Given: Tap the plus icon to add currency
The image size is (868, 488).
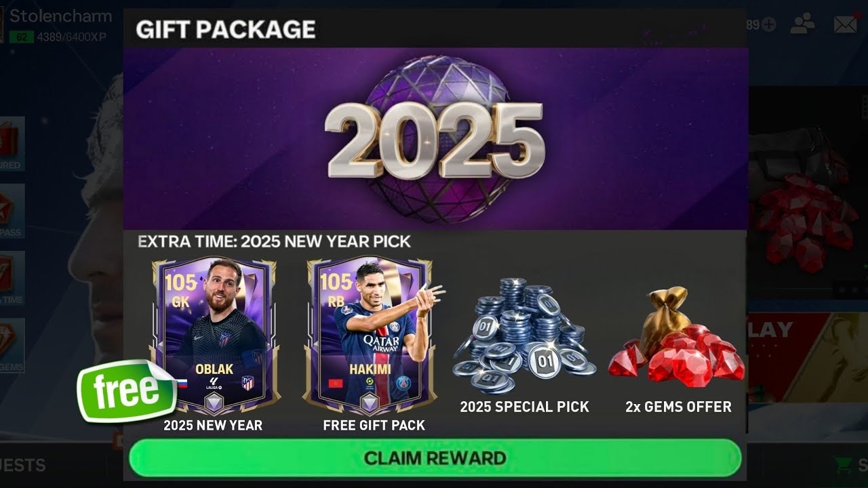Looking at the screenshot, I should [x=768, y=25].
